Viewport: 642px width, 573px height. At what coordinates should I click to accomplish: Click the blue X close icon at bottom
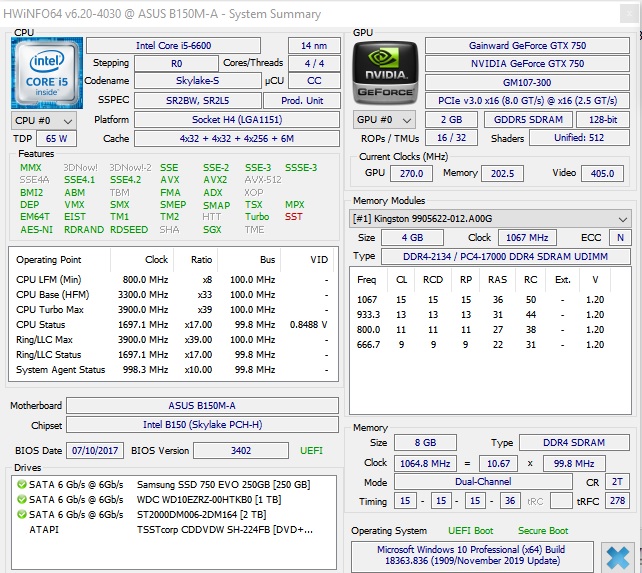click(617, 558)
